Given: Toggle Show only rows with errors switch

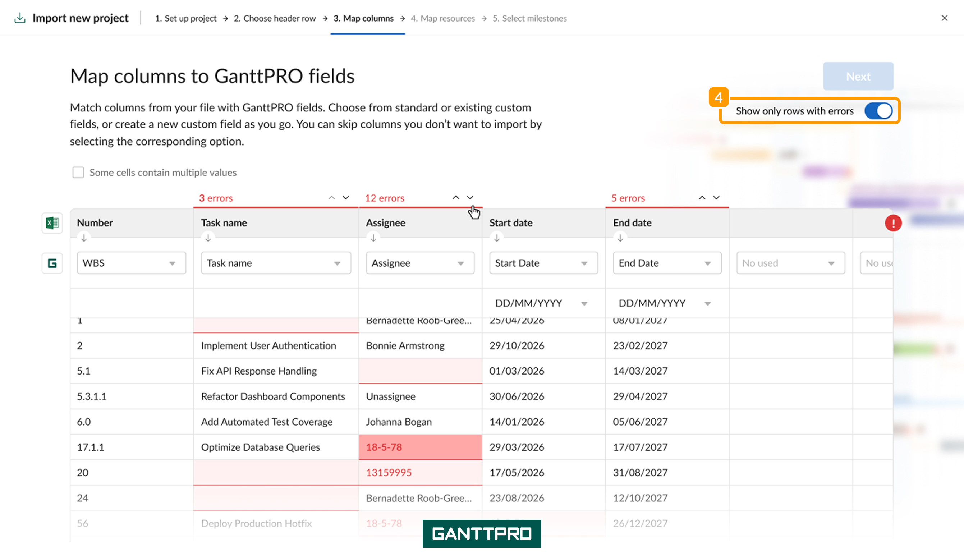Looking at the screenshot, I should click(879, 111).
